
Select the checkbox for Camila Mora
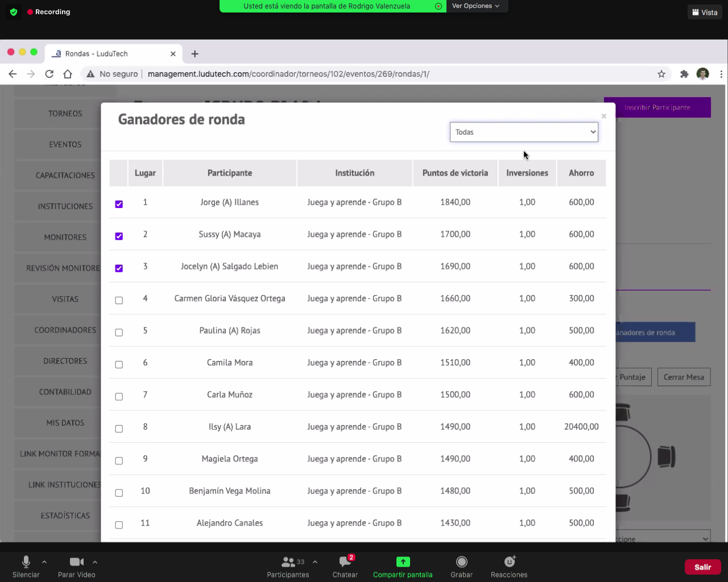point(119,364)
